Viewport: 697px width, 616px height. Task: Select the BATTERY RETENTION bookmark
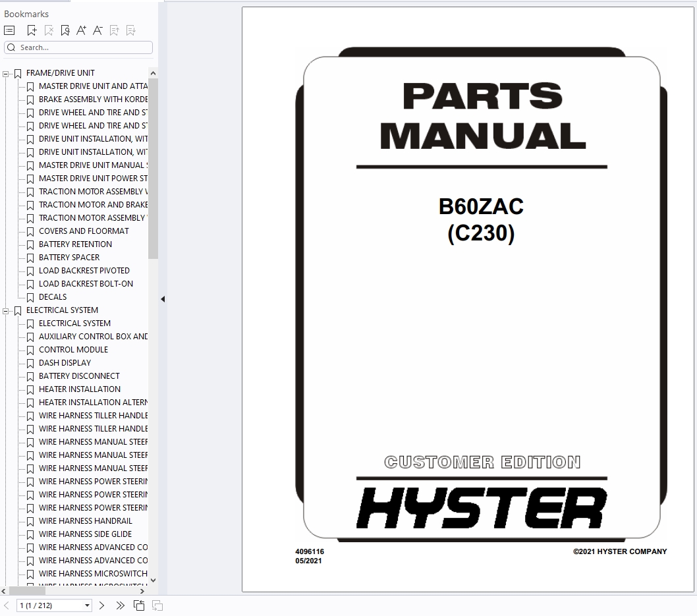click(x=75, y=244)
